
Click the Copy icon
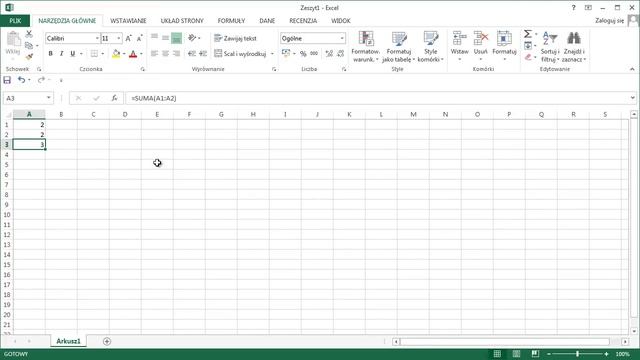click(x=29, y=45)
